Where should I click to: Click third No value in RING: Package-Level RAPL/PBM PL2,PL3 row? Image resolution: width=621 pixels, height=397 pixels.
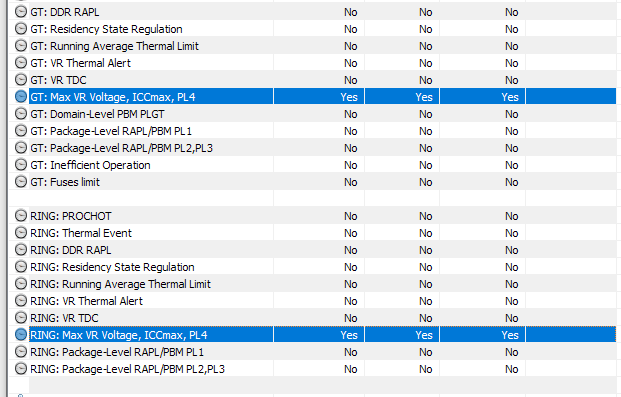(511, 370)
